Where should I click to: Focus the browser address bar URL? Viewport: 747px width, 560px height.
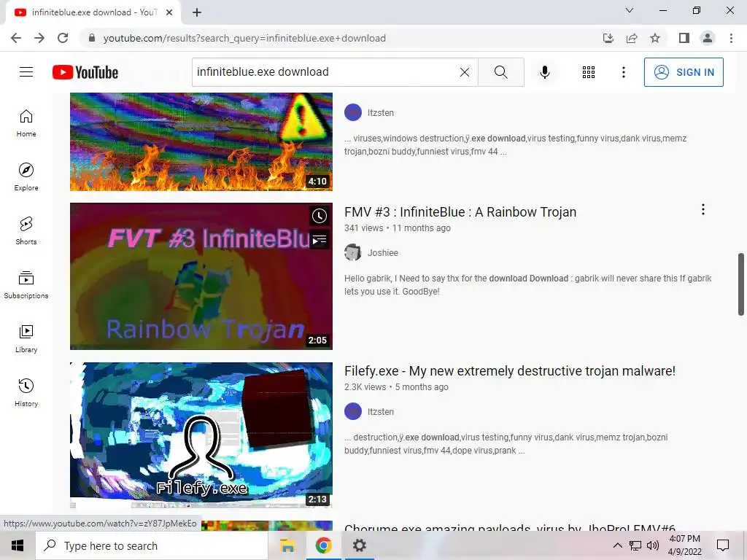pos(244,38)
